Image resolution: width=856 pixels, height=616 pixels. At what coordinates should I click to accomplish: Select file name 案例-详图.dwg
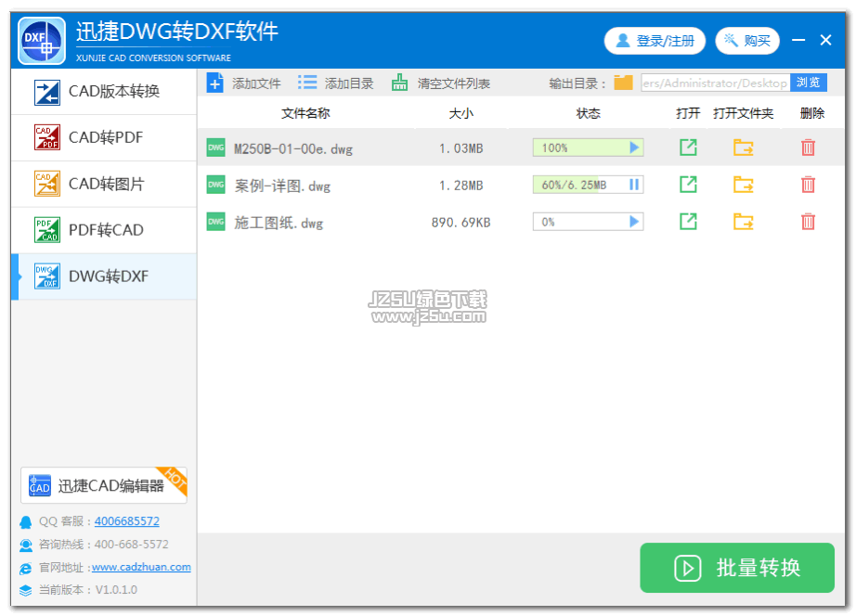[x=282, y=186]
